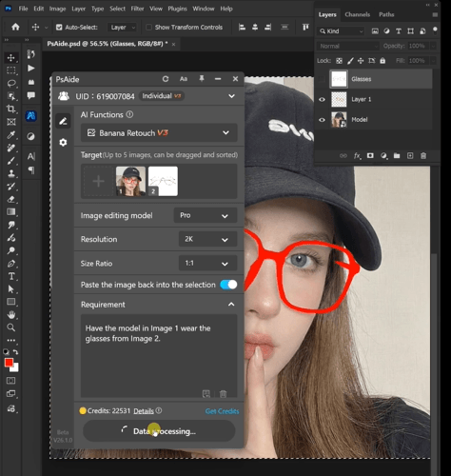Open the Image menu
This screenshot has width=451, height=476.
point(57,9)
